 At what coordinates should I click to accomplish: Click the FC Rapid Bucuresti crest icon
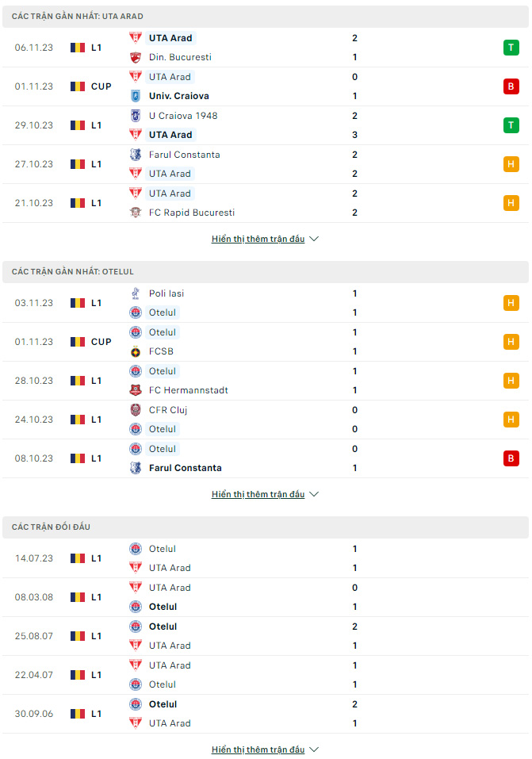(136, 213)
